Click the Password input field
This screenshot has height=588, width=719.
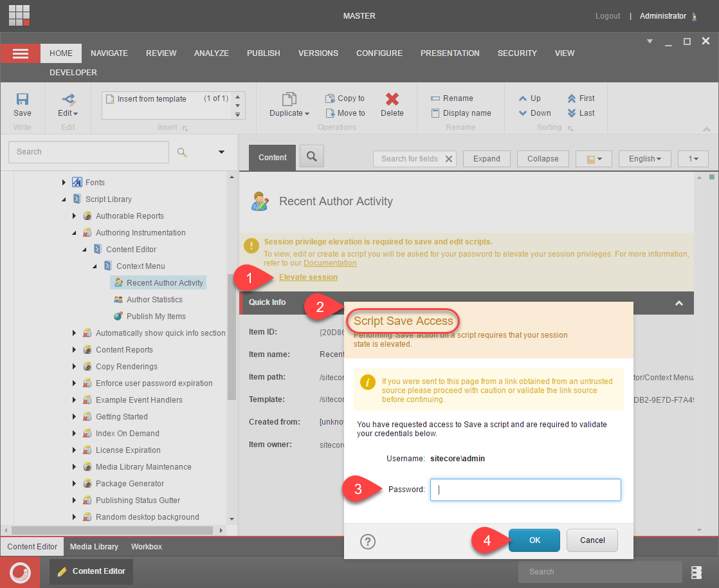525,490
